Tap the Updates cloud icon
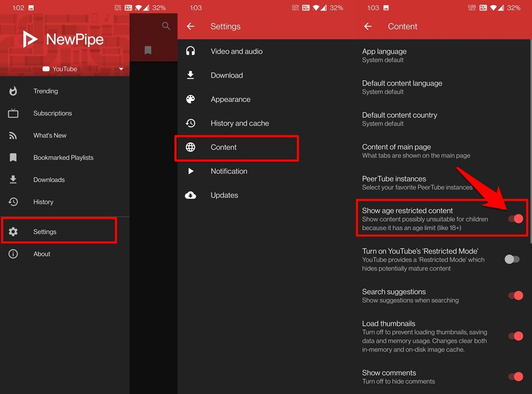The image size is (532, 394). click(x=190, y=195)
